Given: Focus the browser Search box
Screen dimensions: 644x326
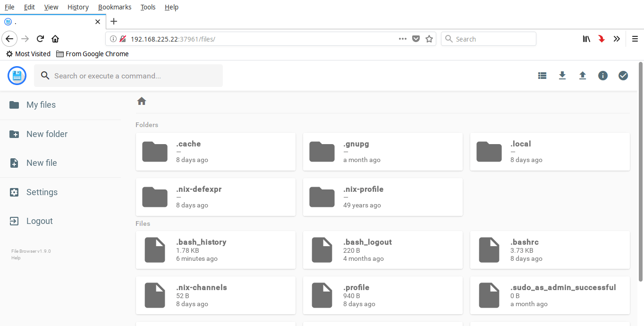Looking at the screenshot, I should click(489, 39).
